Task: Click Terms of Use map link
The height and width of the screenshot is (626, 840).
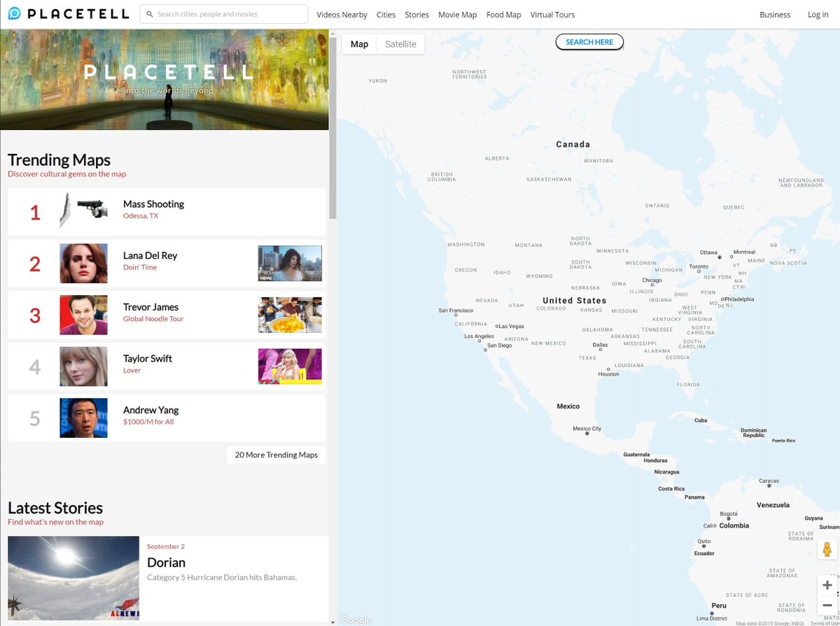Action: pos(824,623)
